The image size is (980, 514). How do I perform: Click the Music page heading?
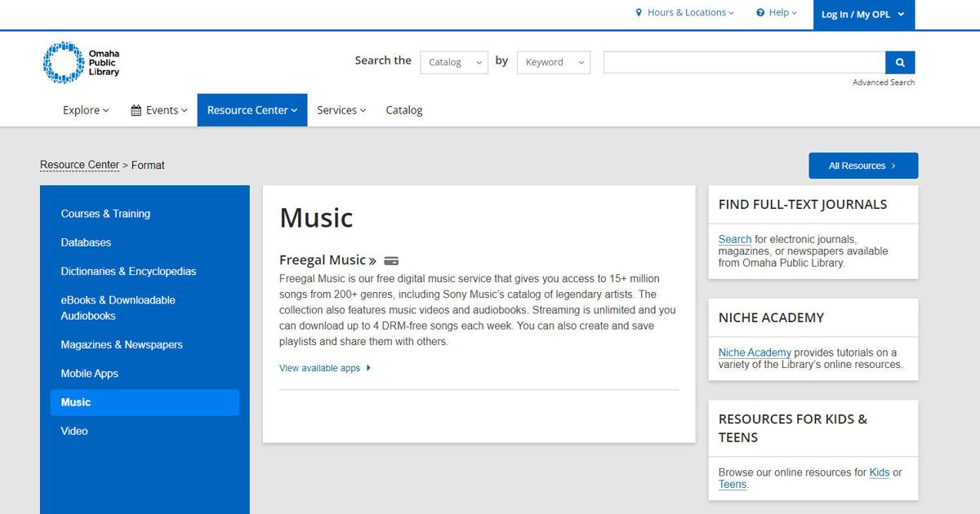click(x=316, y=218)
